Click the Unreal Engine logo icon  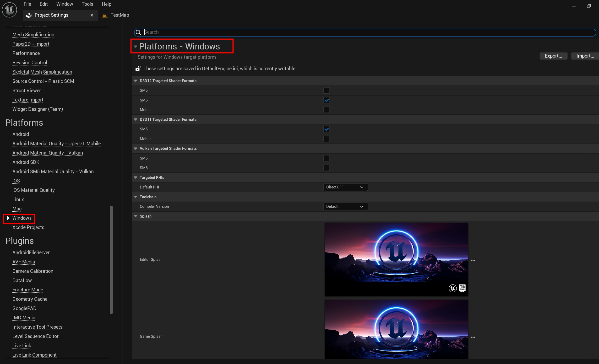coord(9,10)
